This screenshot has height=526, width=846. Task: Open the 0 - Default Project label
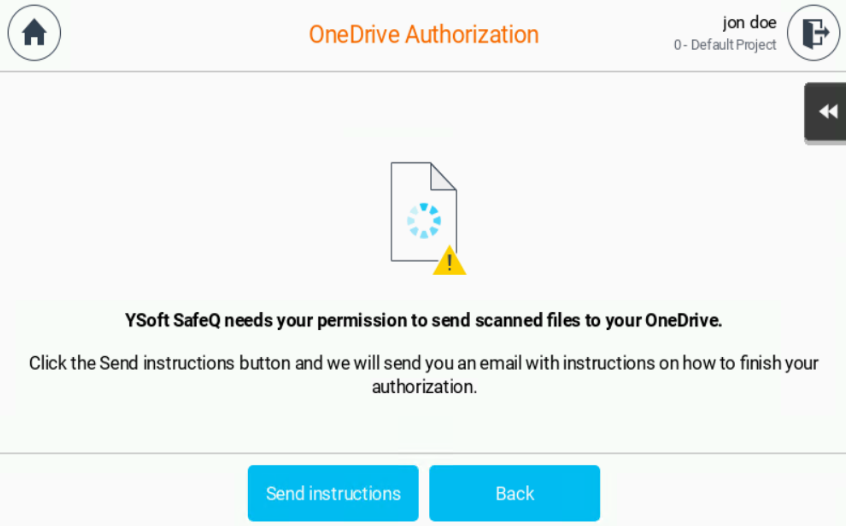click(725, 45)
